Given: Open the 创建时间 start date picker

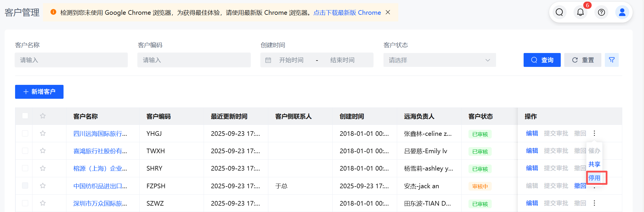Looking at the screenshot, I should 291,60.
